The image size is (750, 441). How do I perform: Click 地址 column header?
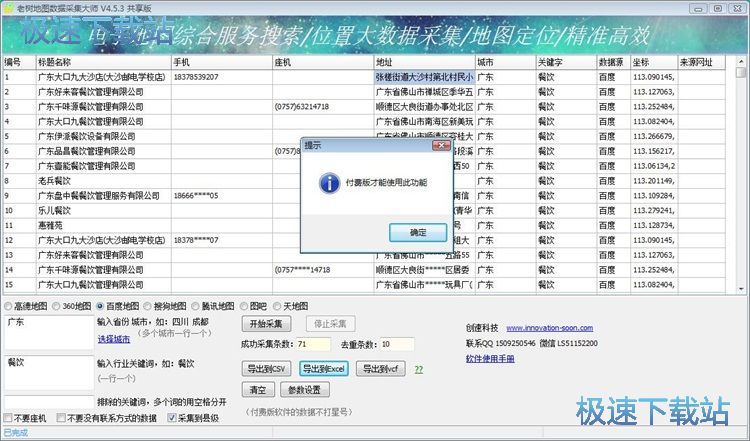425,62
